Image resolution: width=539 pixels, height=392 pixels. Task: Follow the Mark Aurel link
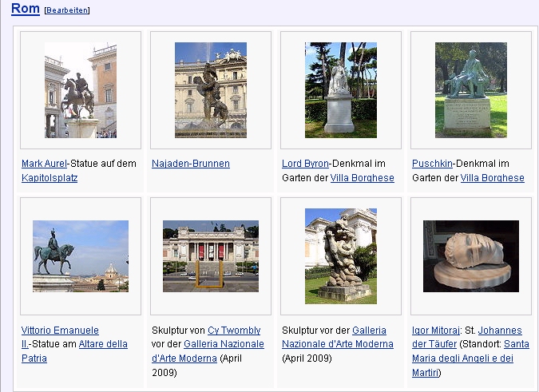(x=44, y=164)
